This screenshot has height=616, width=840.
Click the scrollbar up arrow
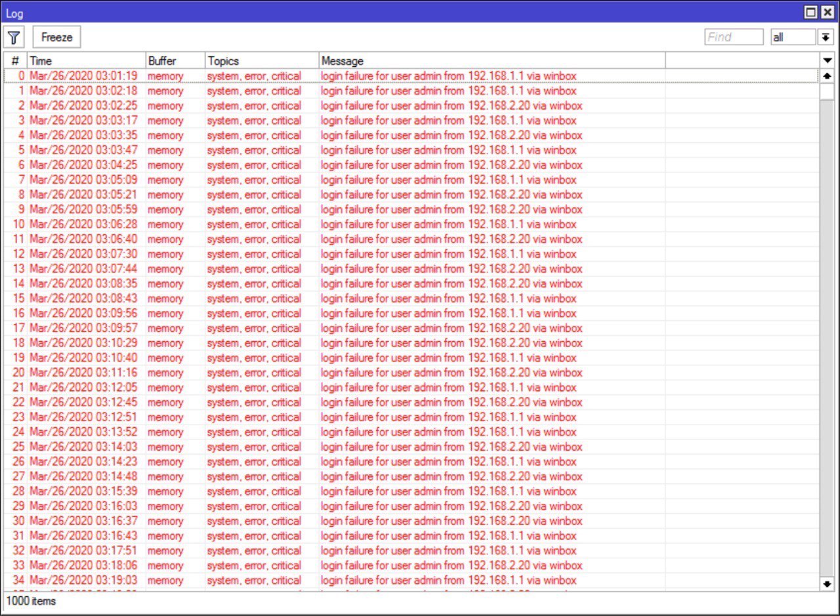coord(827,76)
